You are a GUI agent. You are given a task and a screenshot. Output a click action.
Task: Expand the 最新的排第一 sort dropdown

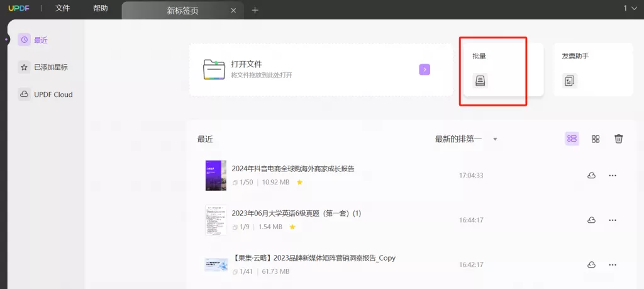pos(495,139)
